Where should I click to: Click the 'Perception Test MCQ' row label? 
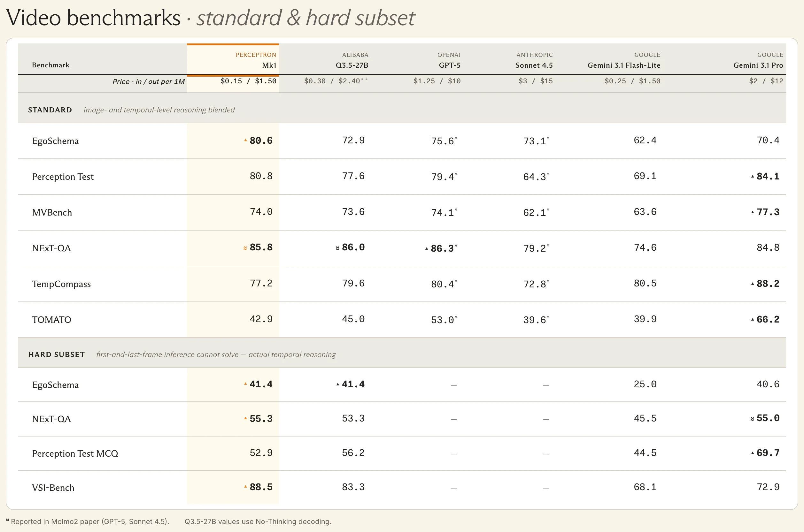[x=75, y=454]
